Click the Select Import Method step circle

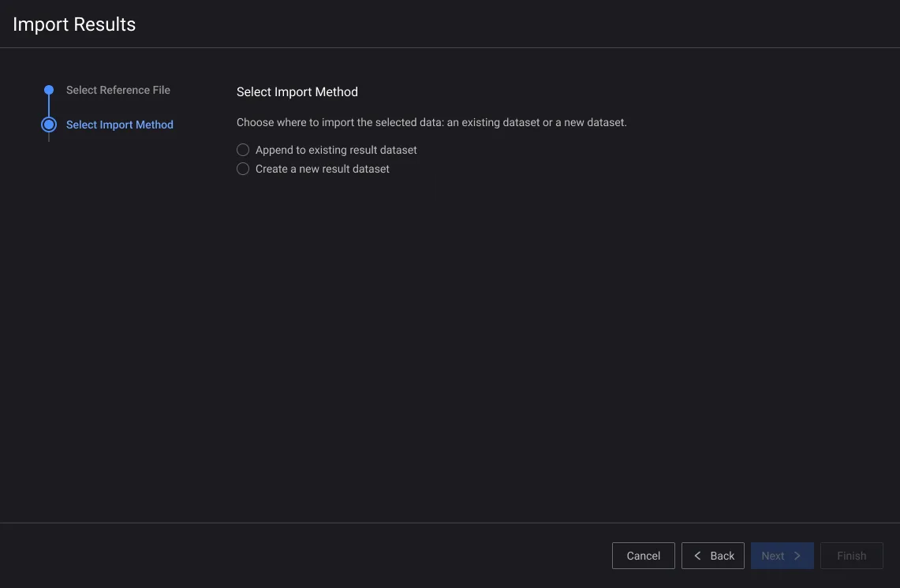(x=49, y=125)
